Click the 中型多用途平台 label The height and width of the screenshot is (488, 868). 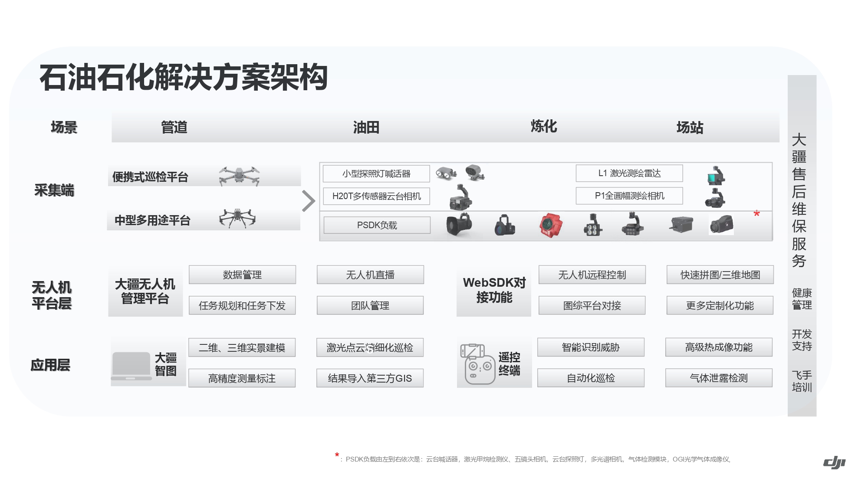(x=152, y=220)
